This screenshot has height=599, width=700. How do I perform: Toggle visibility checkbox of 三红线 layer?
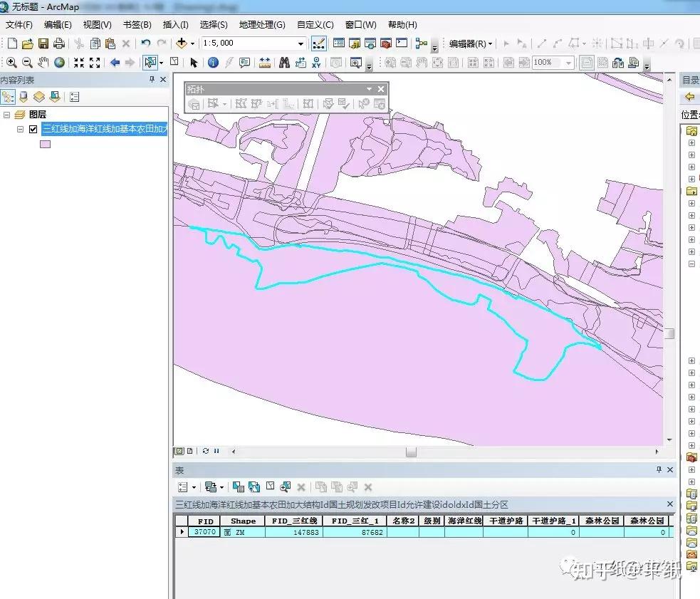[x=33, y=130]
